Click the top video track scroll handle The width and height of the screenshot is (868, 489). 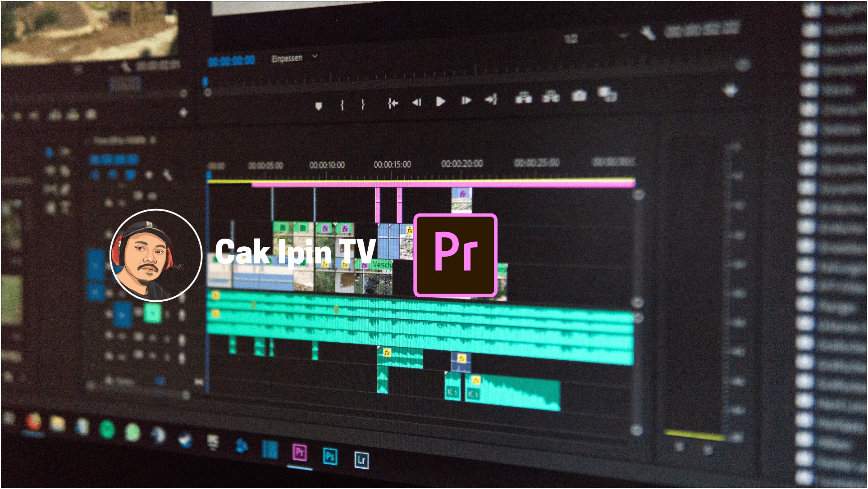[x=638, y=195]
